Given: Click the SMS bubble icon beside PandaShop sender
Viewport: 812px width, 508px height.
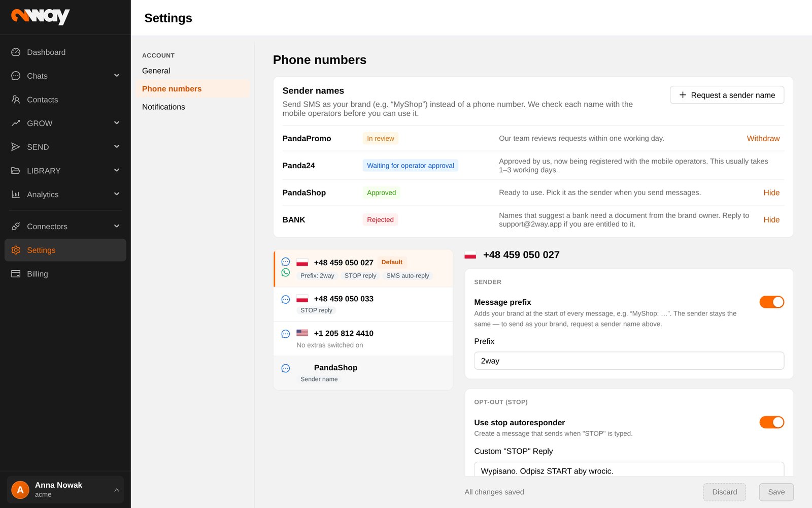Looking at the screenshot, I should coord(286,368).
